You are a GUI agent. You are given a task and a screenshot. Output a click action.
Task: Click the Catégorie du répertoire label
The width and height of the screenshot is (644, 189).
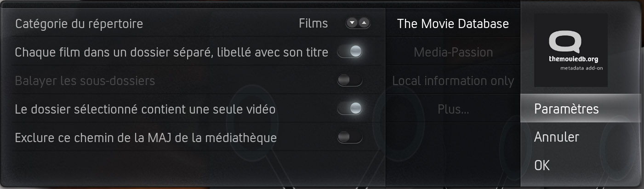pyautogui.click(x=79, y=23)
